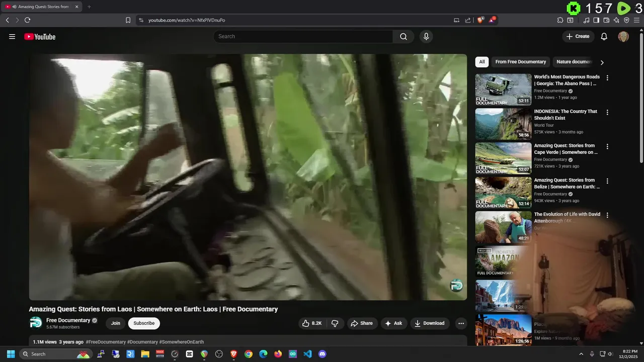Image resolution: width=644 pixels, height=362 pixels.
Task: Click the Join channel button
Action: pyautogui.click(x=116, y=323)
